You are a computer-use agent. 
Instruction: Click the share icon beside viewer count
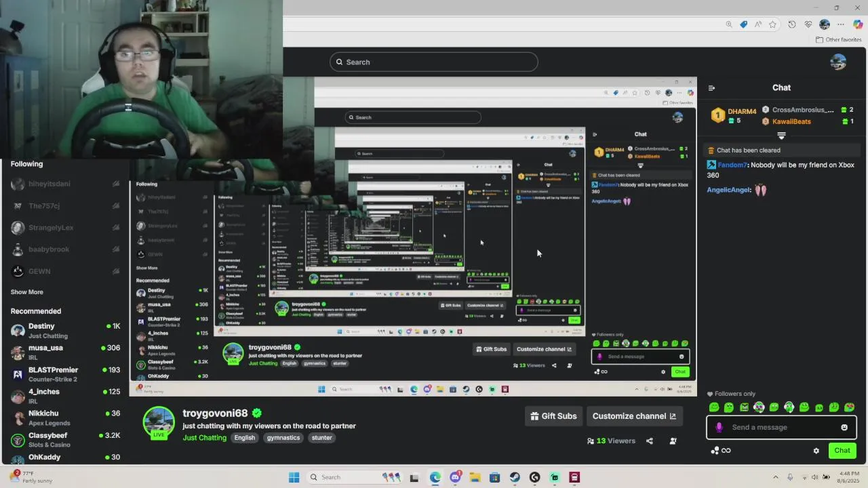click(x=650, y=441)
